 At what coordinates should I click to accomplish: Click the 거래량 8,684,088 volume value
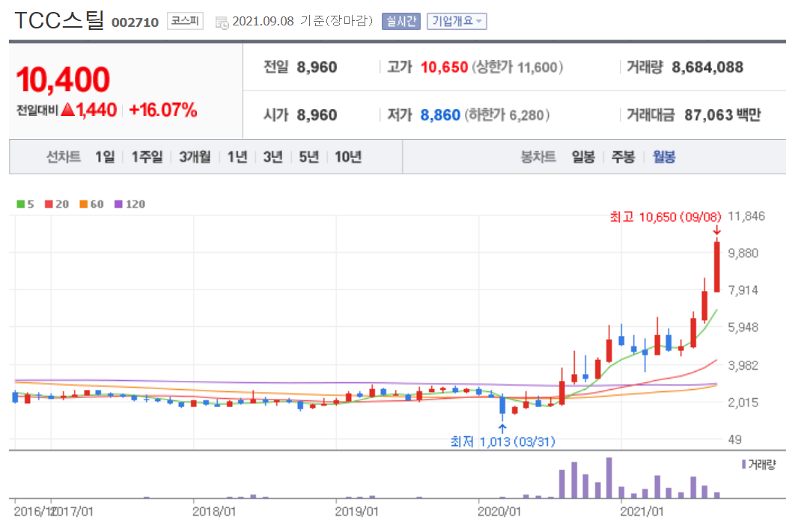tap(707, 67)
